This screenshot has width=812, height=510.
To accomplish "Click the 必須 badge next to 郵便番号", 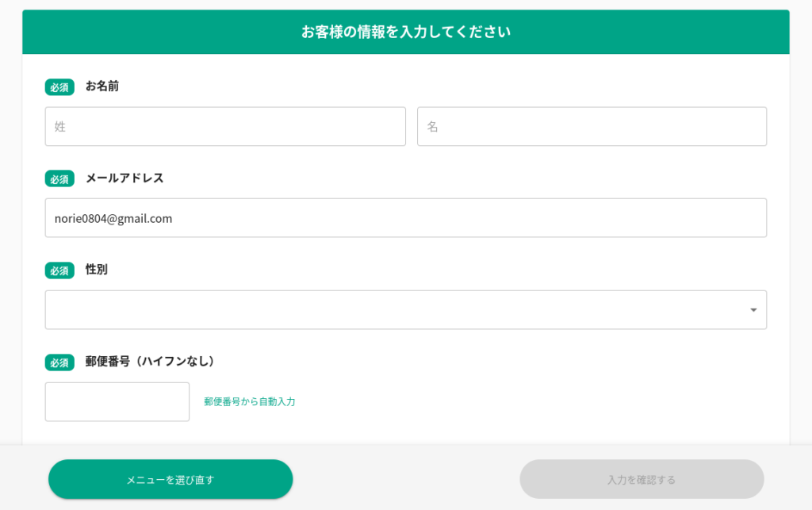I will 59,362.
